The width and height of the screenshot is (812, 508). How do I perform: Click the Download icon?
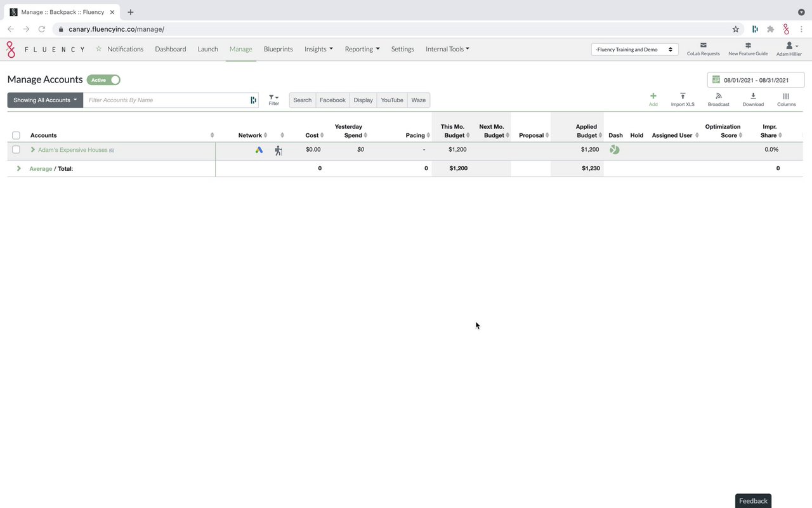coord(753,96)
